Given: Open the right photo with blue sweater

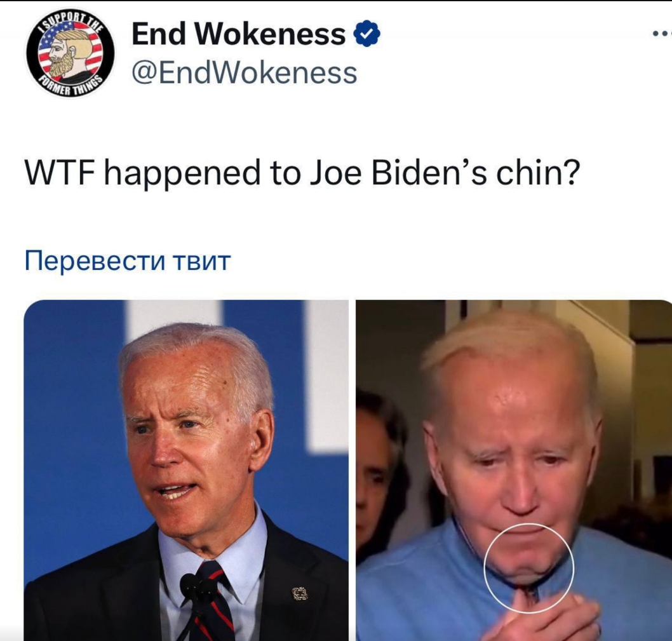Looking at the screenshot, I should (x=514, y=470).
